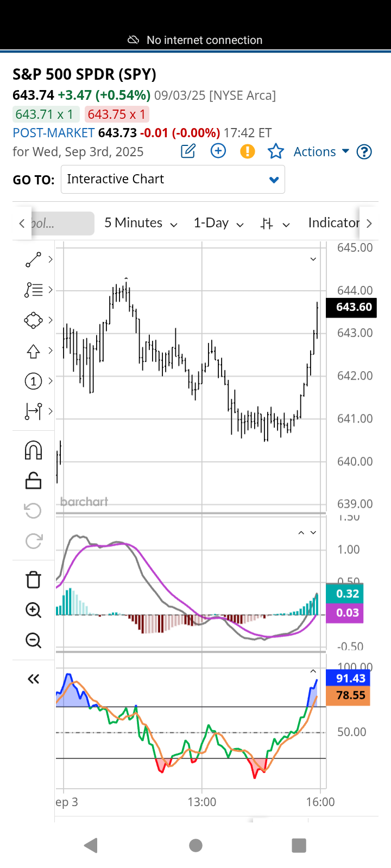Click the symbol search field
The height and width of the screenshot is (868, 391).
tap(62, 224)
